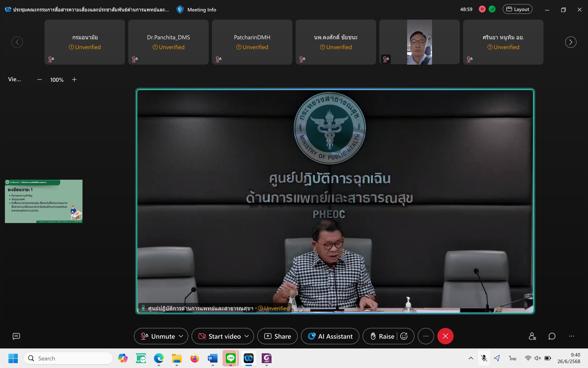Click Unverified label under Dr.Panchita_DMS
Screen dimensions: 588x368
168,47
